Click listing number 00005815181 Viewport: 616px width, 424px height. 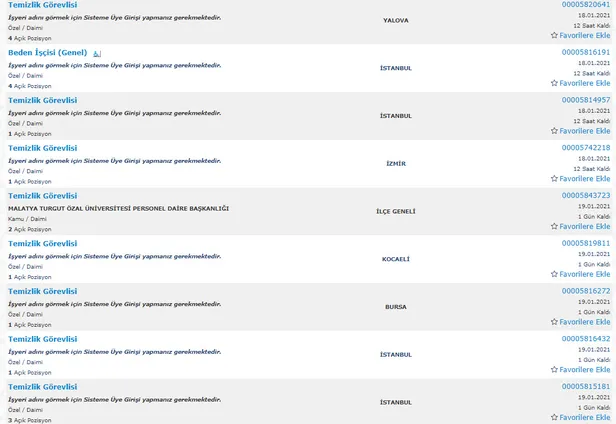click(x=585, y=386)
